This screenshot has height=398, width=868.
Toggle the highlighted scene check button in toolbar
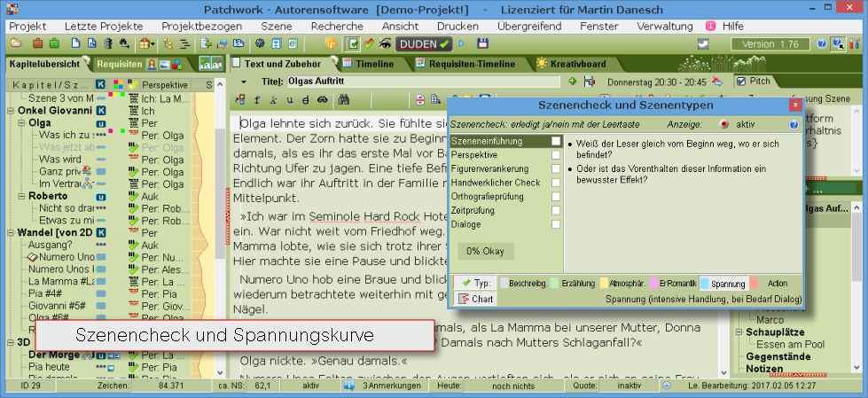click(351, 43)
